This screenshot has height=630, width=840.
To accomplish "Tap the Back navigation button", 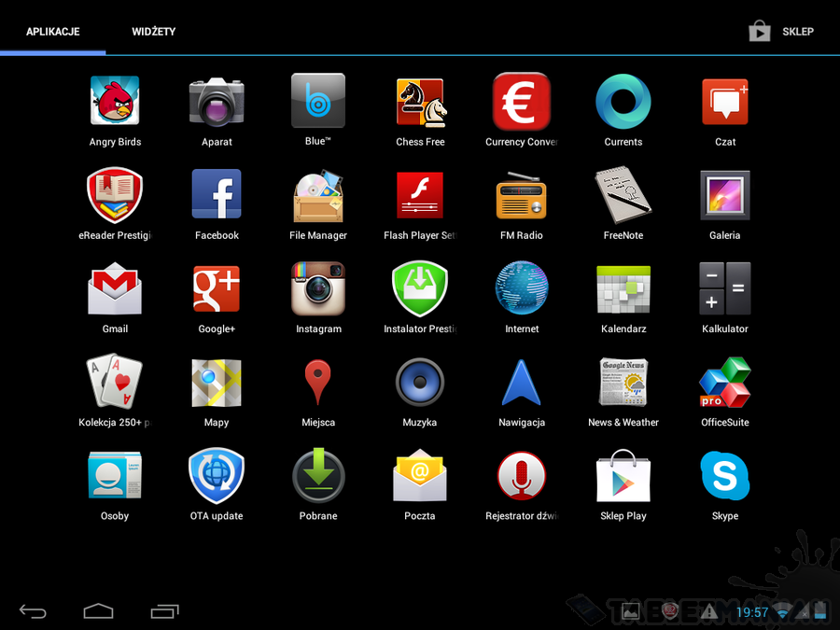I will (x=33, y=611).
